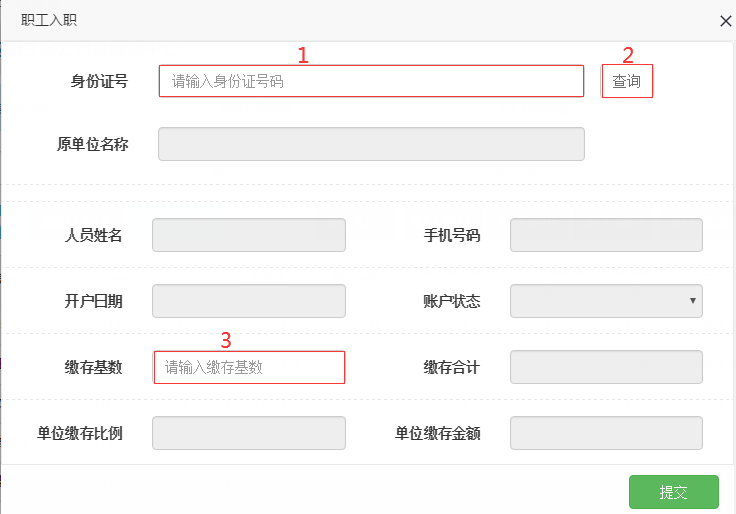Click the 缴存基数 input box
The image size is (736, 514).
(249, 367)
